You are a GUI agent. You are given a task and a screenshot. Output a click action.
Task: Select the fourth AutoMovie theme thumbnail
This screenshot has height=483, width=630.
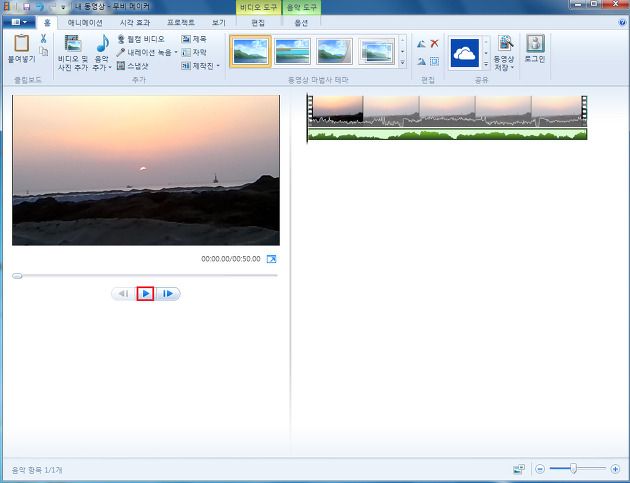[377, 51]
